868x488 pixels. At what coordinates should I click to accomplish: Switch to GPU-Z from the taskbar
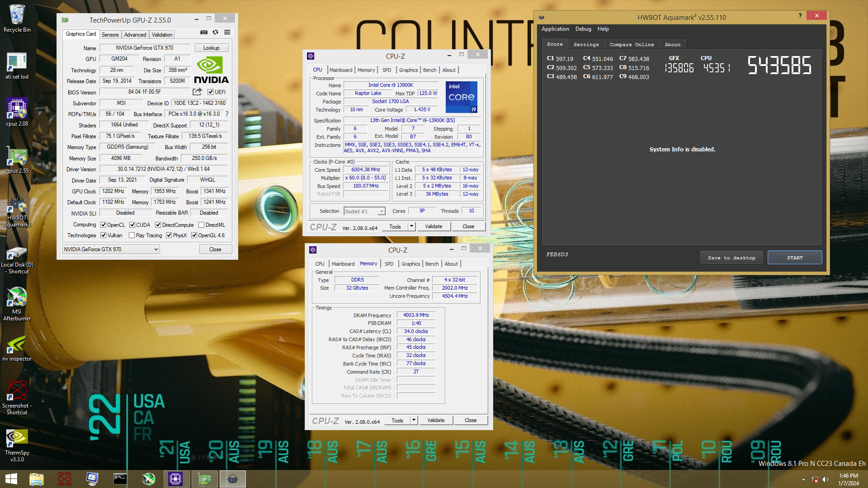[205, 479]
